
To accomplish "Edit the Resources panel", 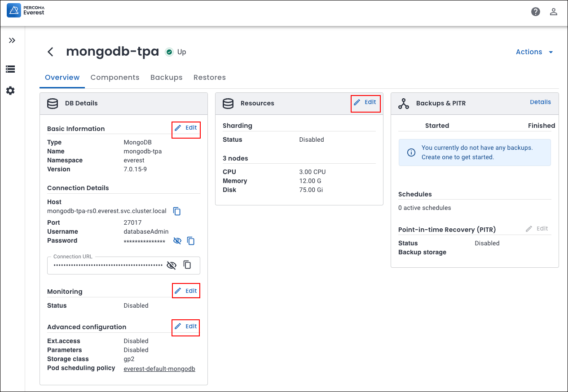I will [x=365, y=102].
